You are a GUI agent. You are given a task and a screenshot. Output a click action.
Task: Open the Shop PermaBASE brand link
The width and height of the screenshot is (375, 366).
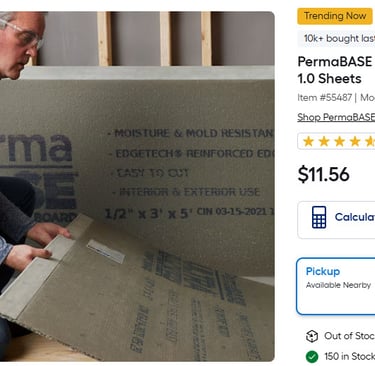[336, 117]
